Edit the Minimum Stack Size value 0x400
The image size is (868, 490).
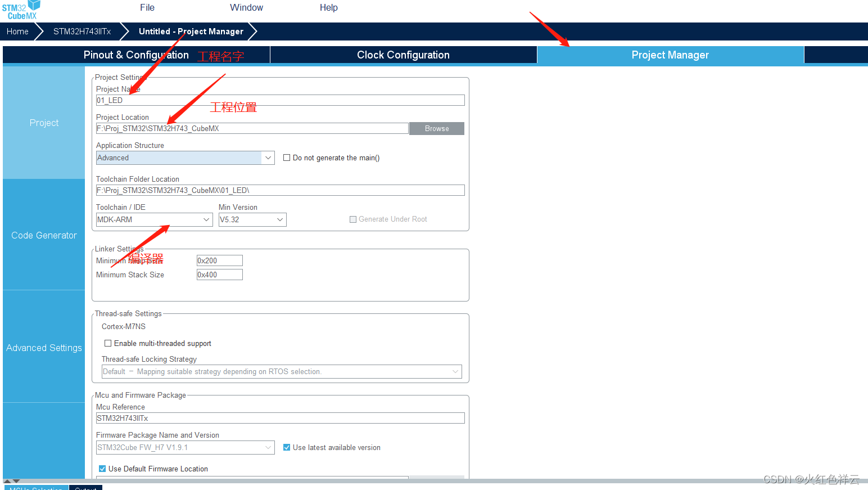[x=219, y=275]
